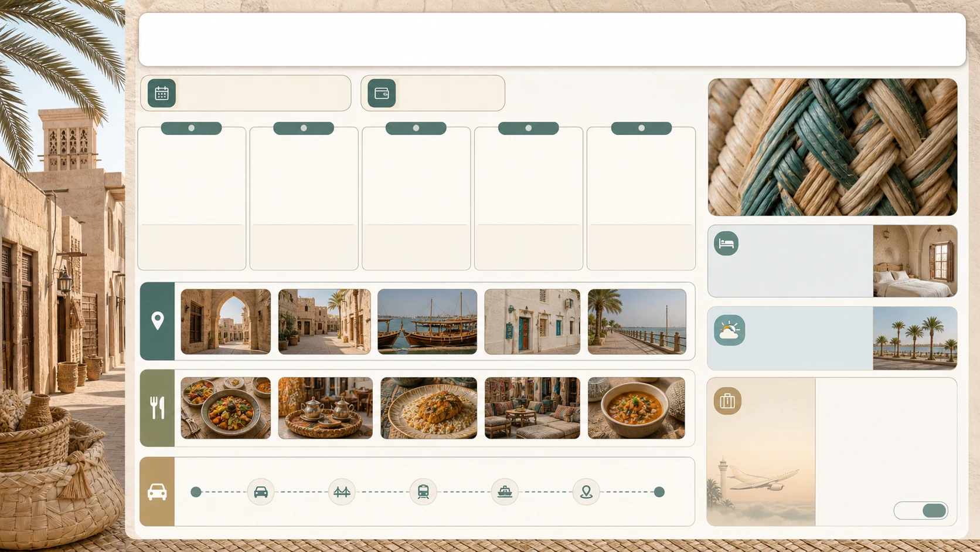Image resolution: width=980 pixels, height=552 pixels.
Task: Click the empty white header field
Action: pyautogui.click(x=552, y=39)
